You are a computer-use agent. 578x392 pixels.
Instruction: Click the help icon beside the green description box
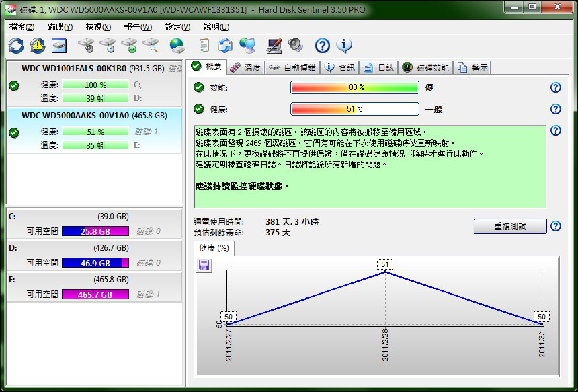click(556, 130)
